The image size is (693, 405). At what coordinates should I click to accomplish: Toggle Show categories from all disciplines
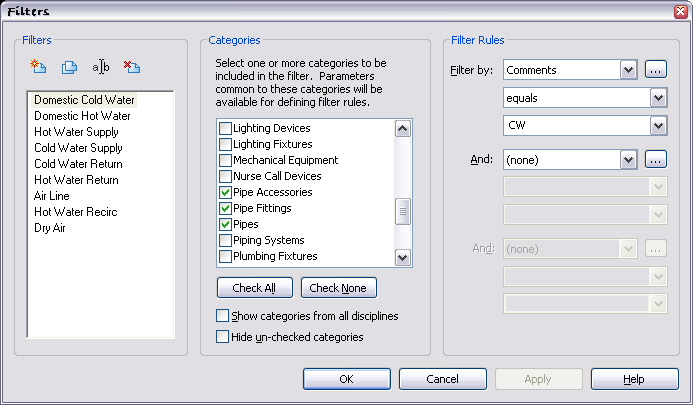pyautogui.click(x=222, y=316)
